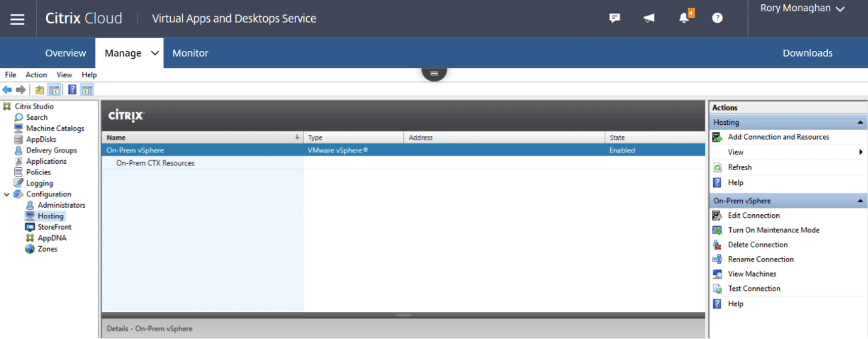The width and height of the screenshot is (868, 339).
Task: Click Help under the Hosting actions
Action: [x=736, y=183]
